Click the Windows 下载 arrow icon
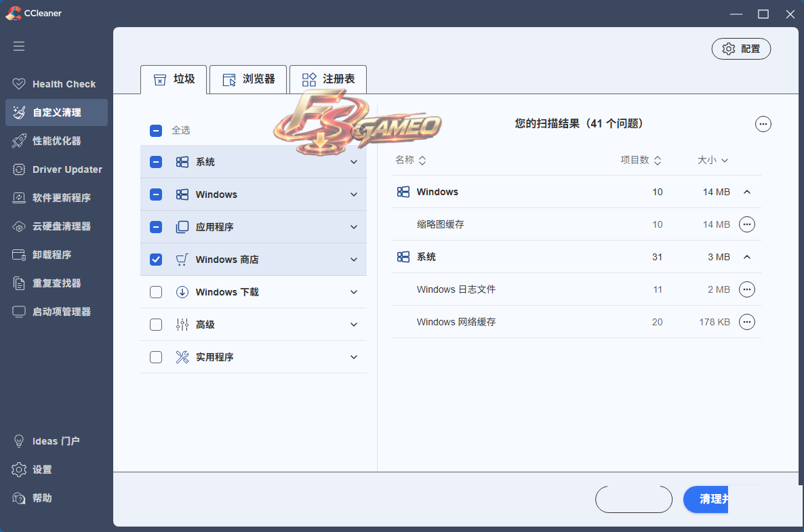The width and height of the screenshot is (804, 532). (x=182, y=292)
